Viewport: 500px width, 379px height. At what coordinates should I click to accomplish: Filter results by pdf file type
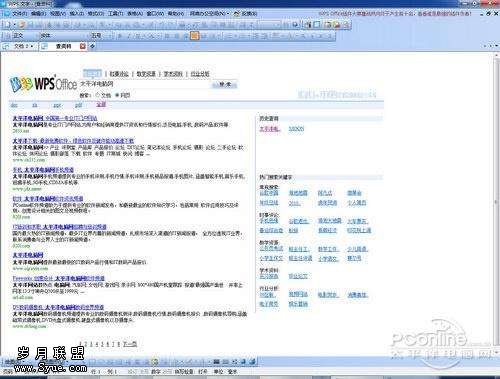point(78,105)
